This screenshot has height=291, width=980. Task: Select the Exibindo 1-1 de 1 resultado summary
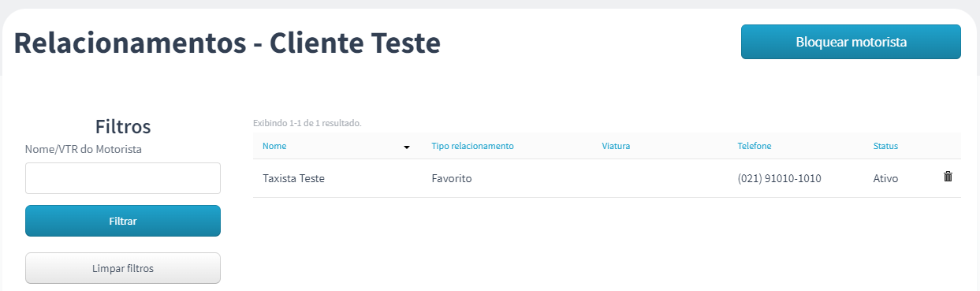tap(307, 123)
